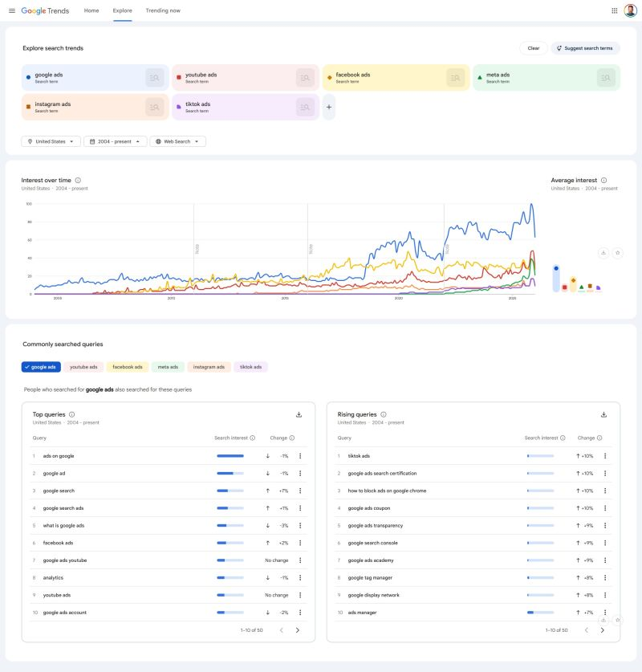Open more options for facebook ads query row
Screen dimensions: 642x672
pyautogui.click(x=300, y=543)
